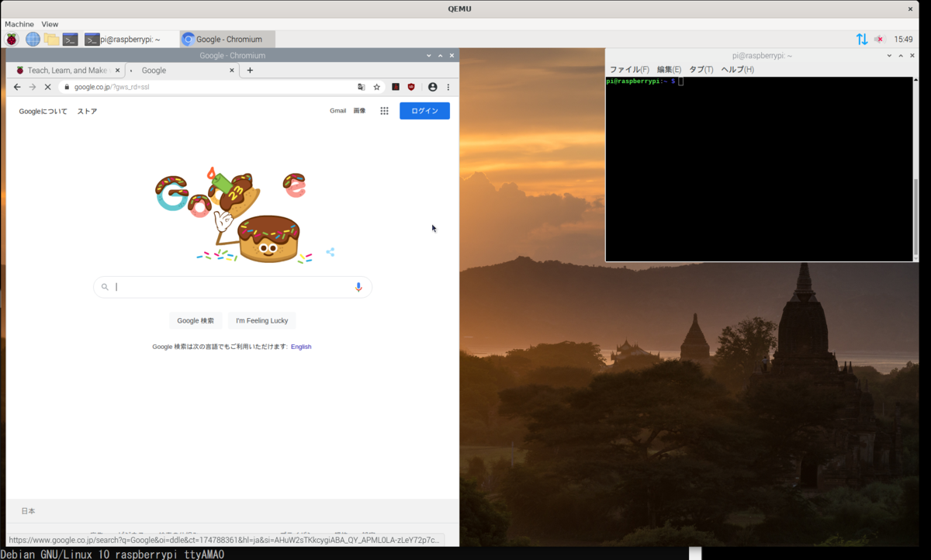
Task: Switch language via the English link
Action: (x=301, y=347)
